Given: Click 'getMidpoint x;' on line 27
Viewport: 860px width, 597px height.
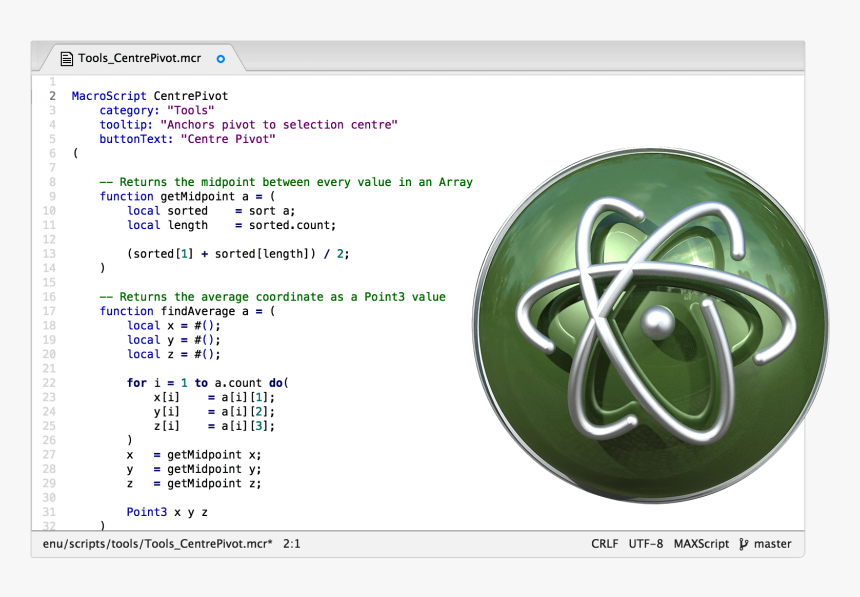Looking at the screenshot, I should pyautogui.click(x=214, y=455).
